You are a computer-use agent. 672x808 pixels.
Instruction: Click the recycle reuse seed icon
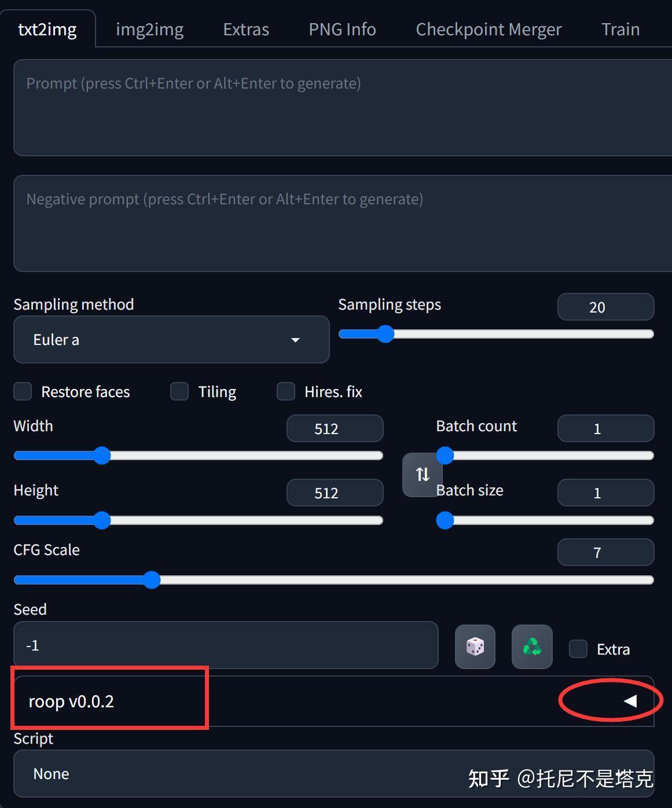pyautogui.click(x=532, y=647)
